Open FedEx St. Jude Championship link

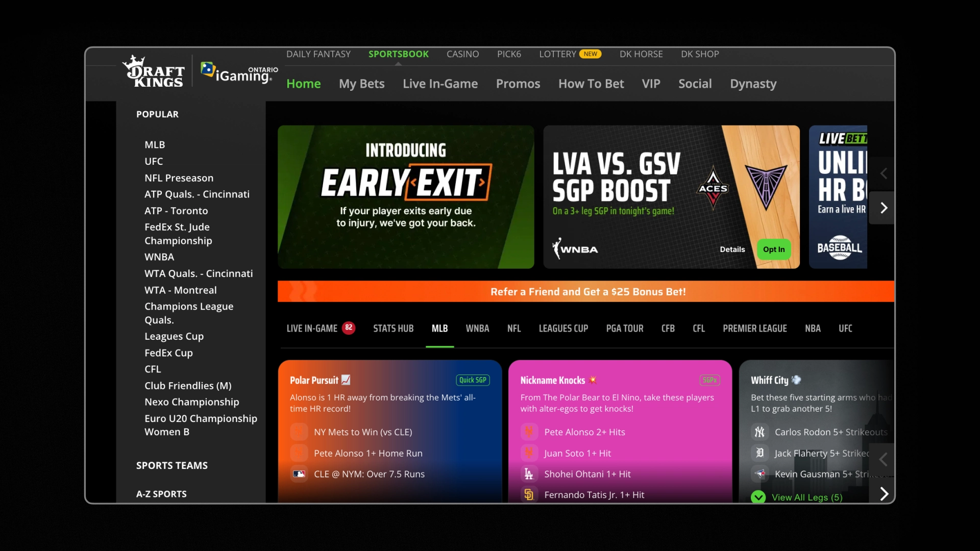[178, 234]
